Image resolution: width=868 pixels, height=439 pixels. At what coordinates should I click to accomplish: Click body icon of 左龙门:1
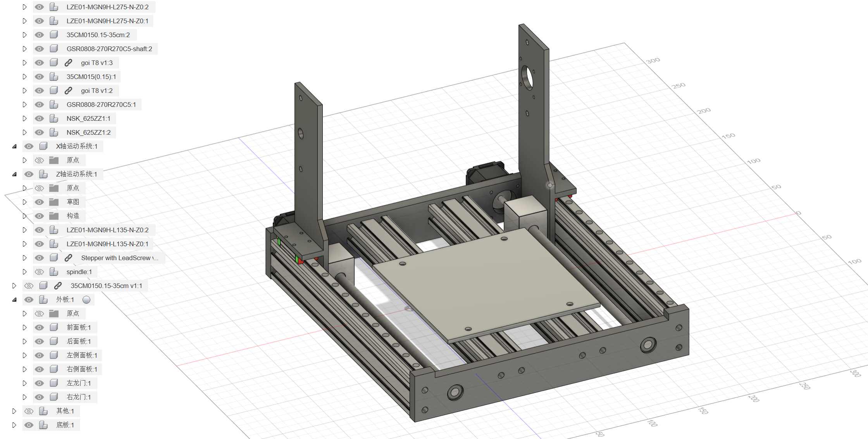pos(54,383)
